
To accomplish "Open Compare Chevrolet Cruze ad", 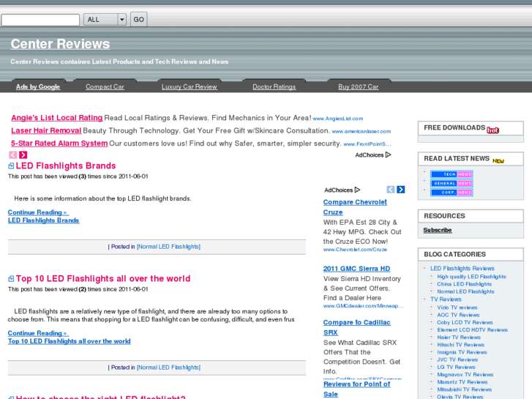I will click(x=355, y=207).
